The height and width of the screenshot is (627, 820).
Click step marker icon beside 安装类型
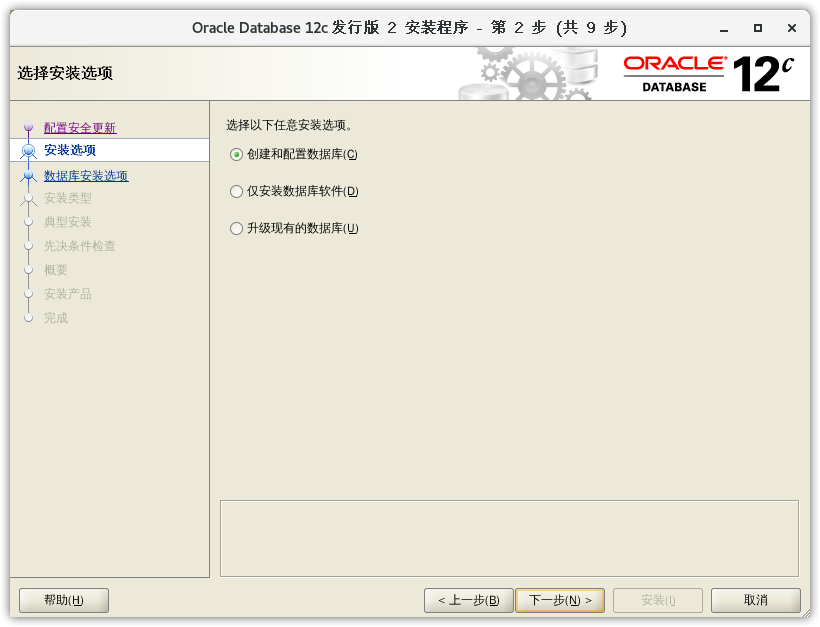[x=28, y=198]
